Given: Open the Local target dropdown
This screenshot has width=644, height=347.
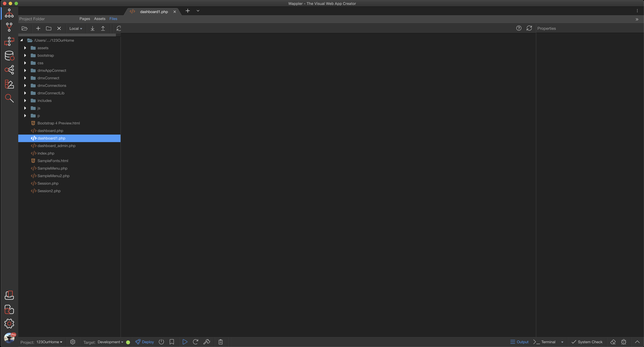Looking at the screenshot, I should click(x=76, y=29).
